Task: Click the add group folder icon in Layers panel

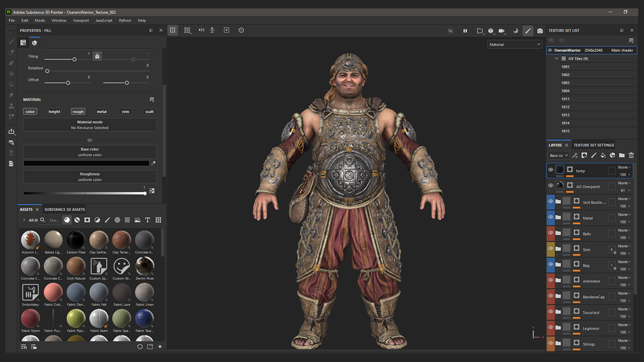Action: click(x=622, y=155)
